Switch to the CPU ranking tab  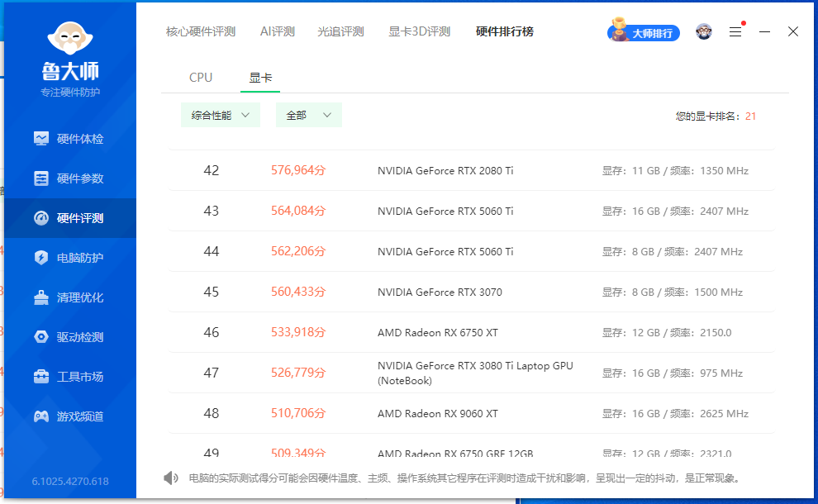click(201, 77)
